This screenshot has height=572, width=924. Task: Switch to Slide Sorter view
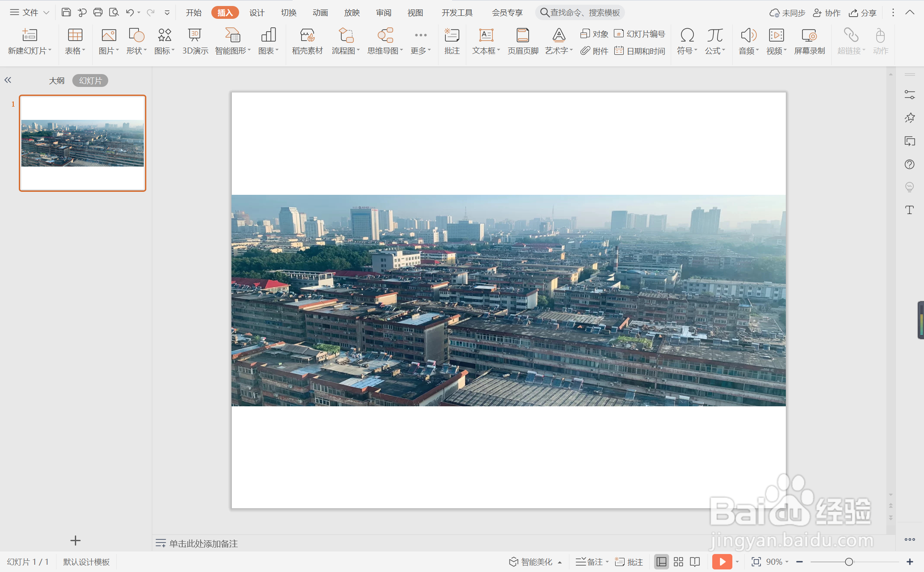click(x=678, y=562)
